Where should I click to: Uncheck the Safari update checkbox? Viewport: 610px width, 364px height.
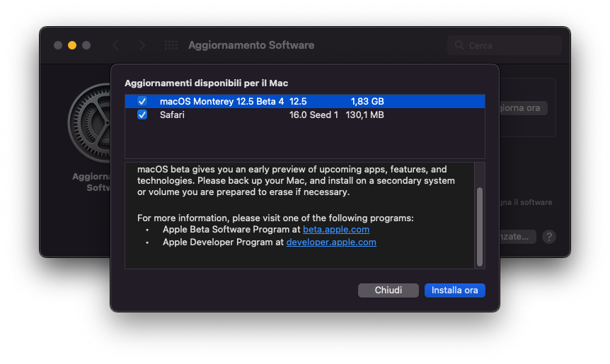(x=142, y=115)
